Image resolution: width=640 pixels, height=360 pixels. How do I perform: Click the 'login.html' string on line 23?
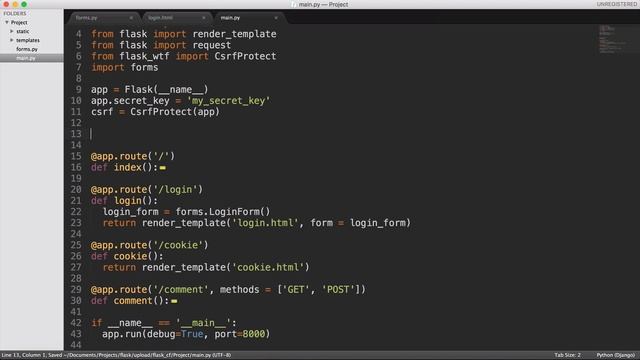pos(265,223)
